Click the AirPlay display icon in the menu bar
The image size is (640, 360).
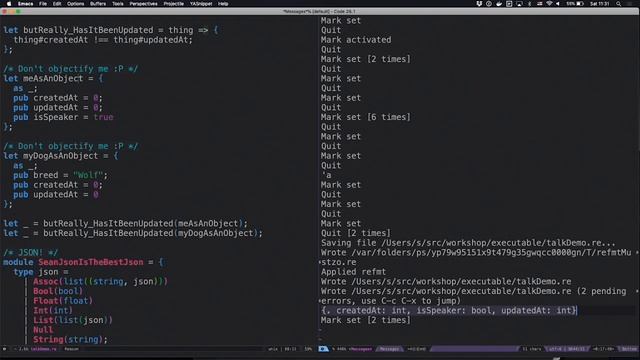coord(519,4)
